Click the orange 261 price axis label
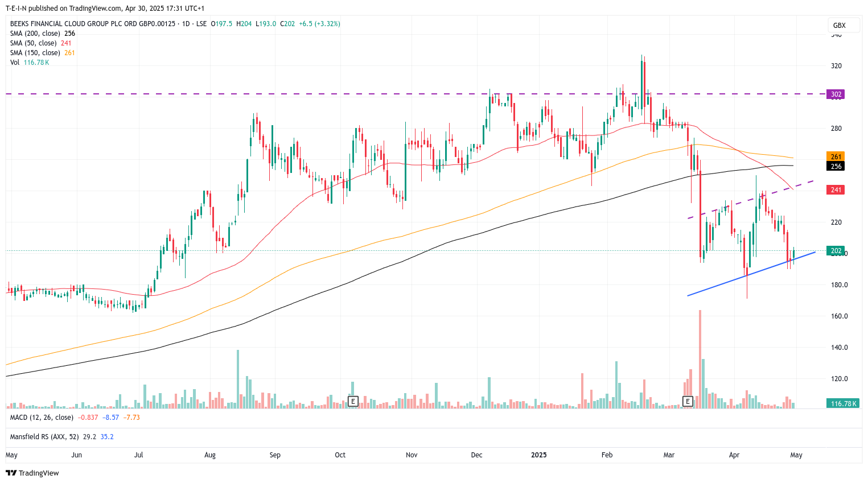 [x=836, y=156]
